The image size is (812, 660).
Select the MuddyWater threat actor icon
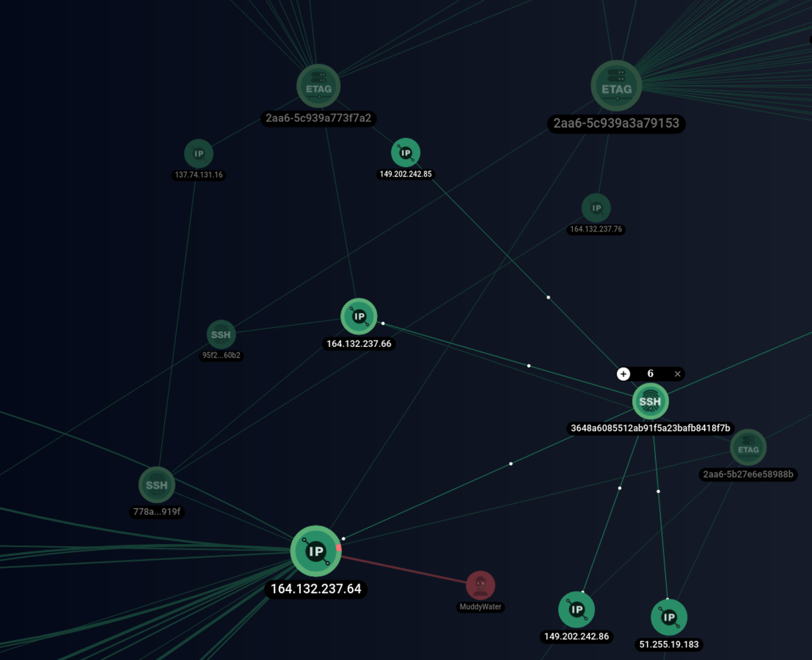(x=480, y=585)
